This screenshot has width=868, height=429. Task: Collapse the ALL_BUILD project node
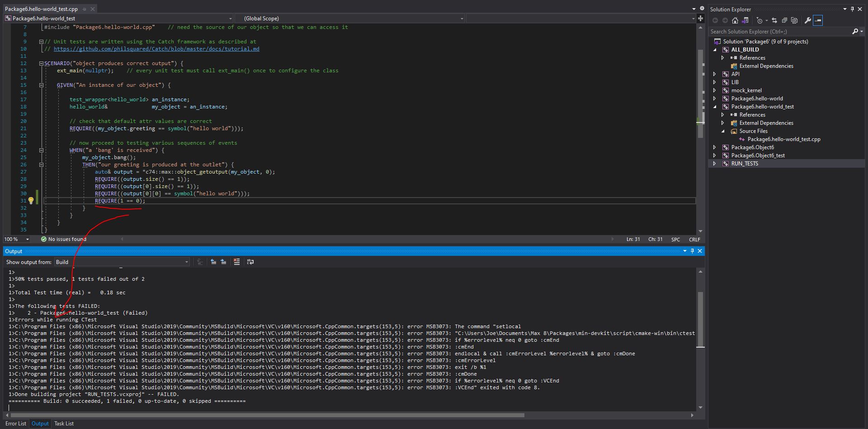715,50
